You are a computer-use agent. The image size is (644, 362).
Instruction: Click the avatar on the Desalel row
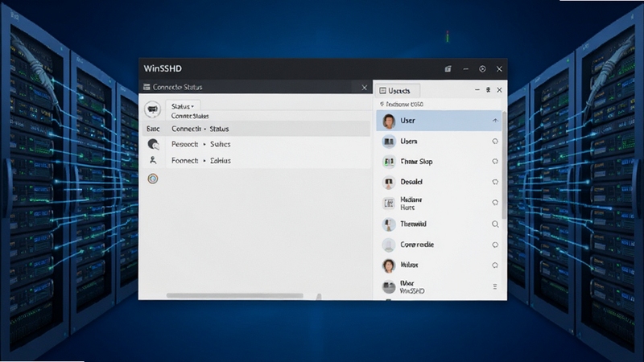(x=389, y=183)
